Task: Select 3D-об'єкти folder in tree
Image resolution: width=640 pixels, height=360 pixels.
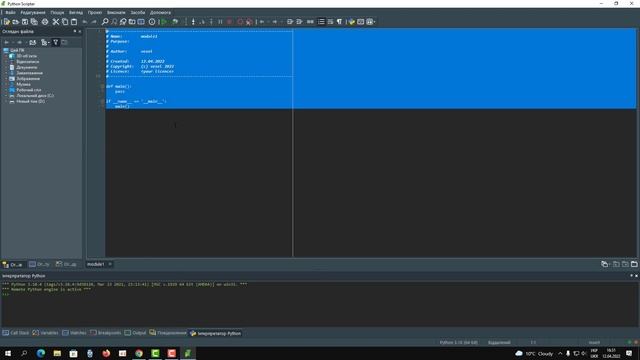Action: coord(27,56)
